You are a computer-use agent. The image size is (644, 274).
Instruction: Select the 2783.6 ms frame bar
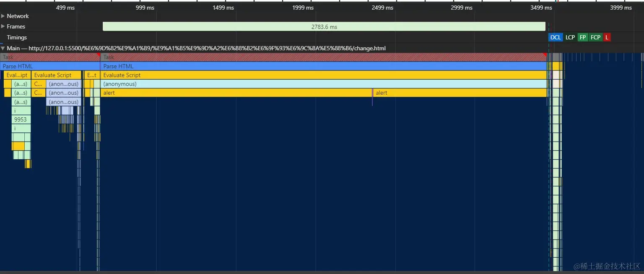[324, 26]
